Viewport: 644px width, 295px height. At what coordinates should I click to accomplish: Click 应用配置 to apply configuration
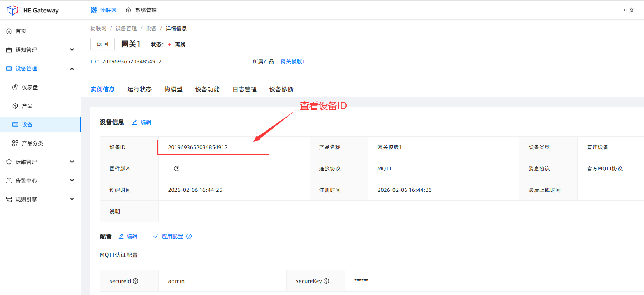click(x=172, y=236)
